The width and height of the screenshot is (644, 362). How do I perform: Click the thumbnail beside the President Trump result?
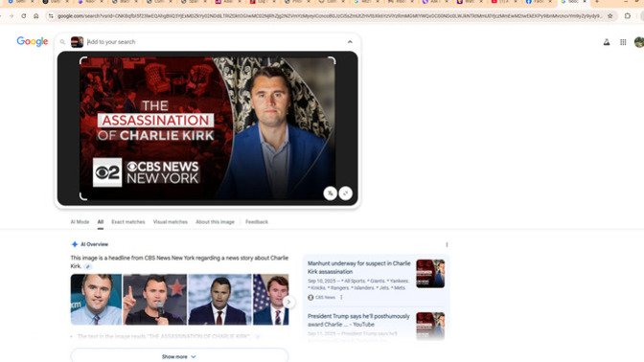click(x=430, y=326)
